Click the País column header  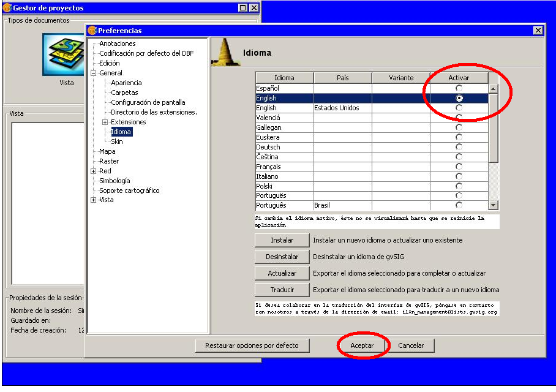[x=343, y=78]
